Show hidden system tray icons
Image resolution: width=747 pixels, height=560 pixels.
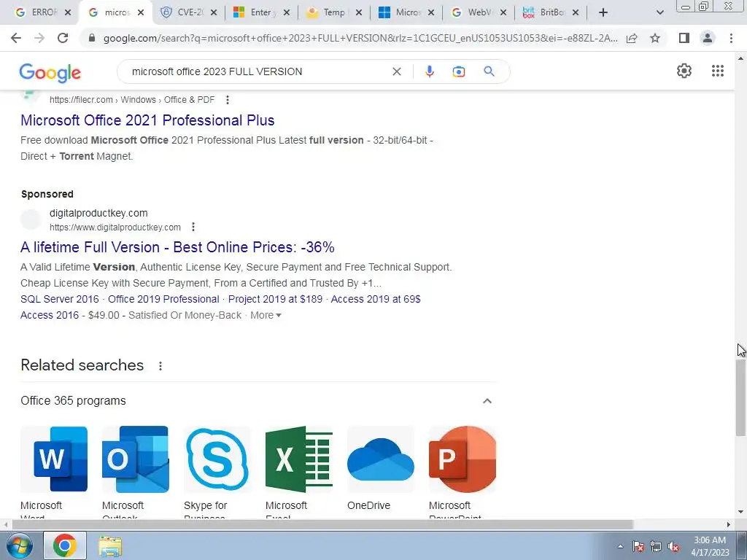tap(620, 546)
